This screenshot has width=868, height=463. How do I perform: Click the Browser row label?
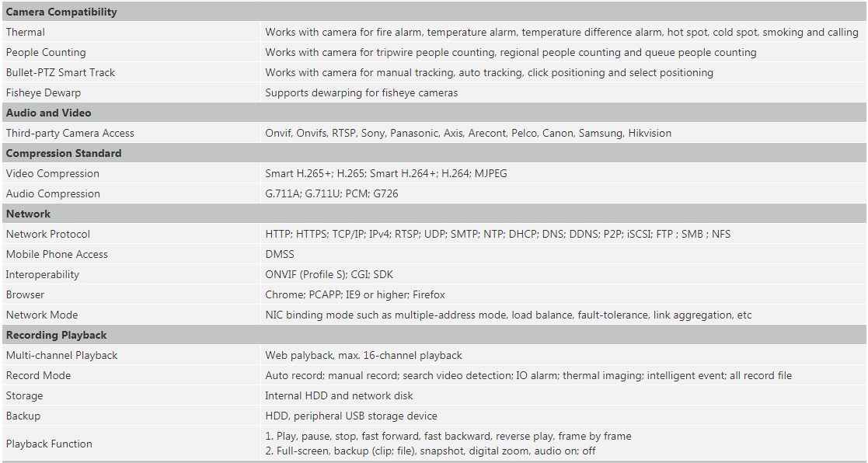pyautogui.click(x=25, y=295)
